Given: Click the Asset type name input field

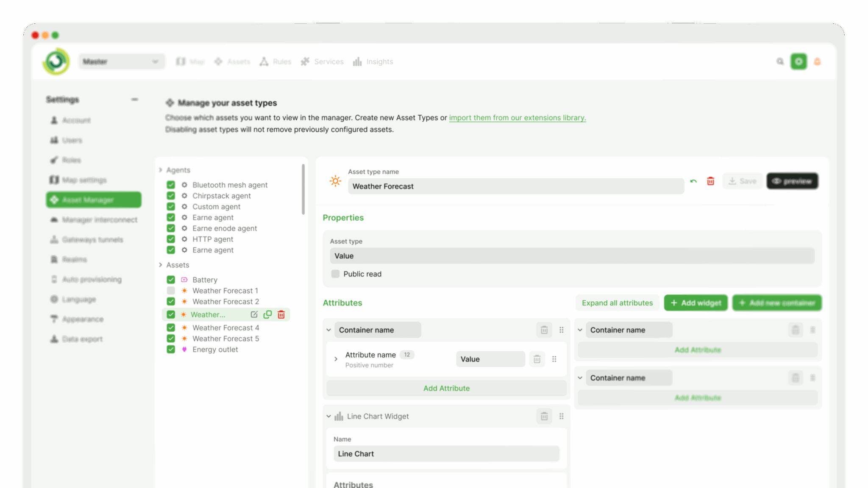Looking at the screenshot, I should tap(516, 186).
